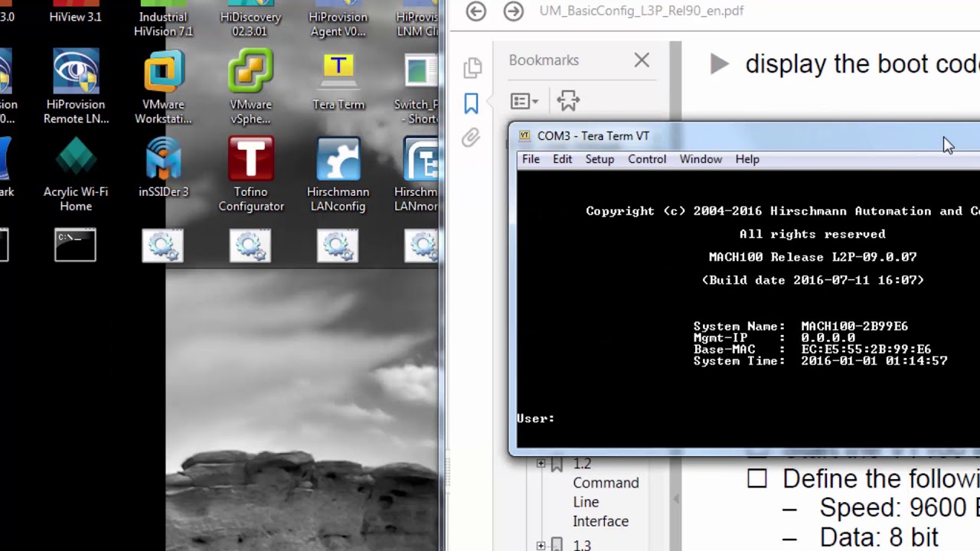Viewport: 980px width, 551px height.
Task: Open the bookmarks options dropdown
Action: 524,101
